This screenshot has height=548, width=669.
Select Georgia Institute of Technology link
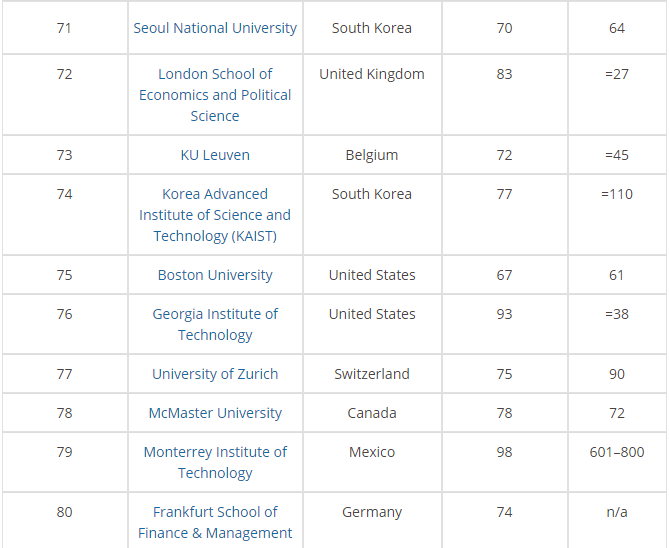pos(215,324)
